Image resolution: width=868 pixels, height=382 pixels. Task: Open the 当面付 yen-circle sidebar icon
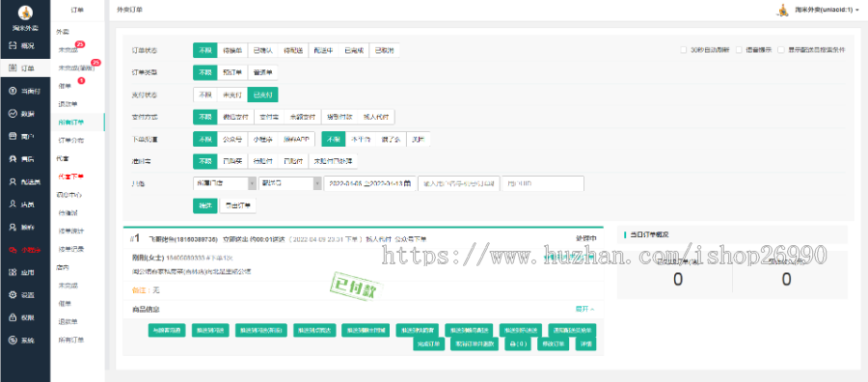pyautogui.click(x=13, y=91)
